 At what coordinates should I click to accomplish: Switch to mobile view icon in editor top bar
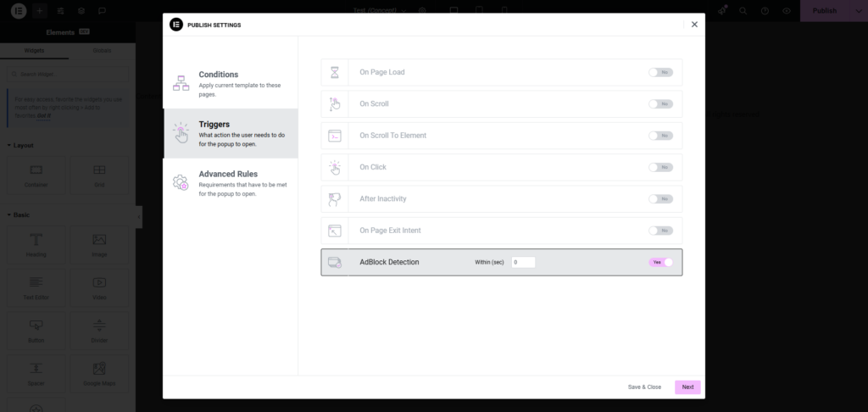pos(504,10)
